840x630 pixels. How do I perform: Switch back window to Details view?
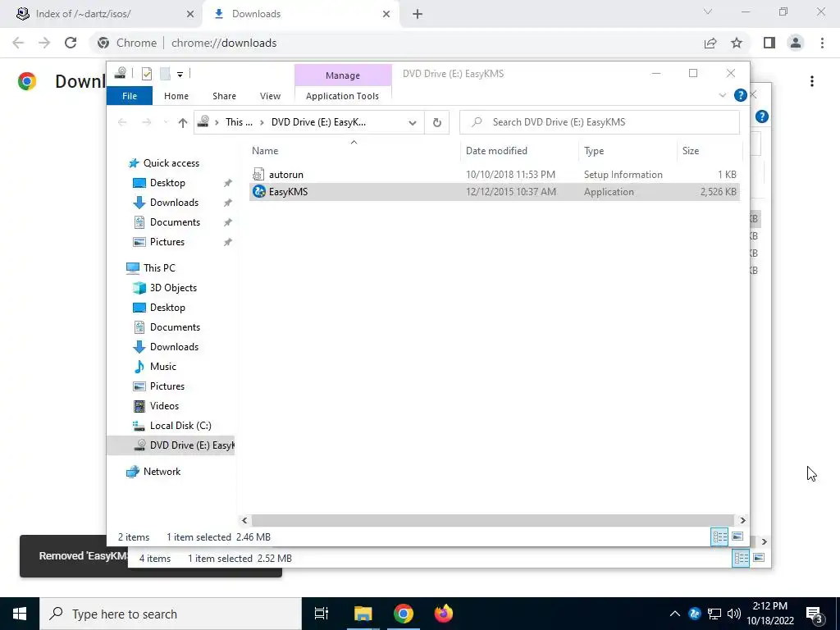[x=741, y=558]
